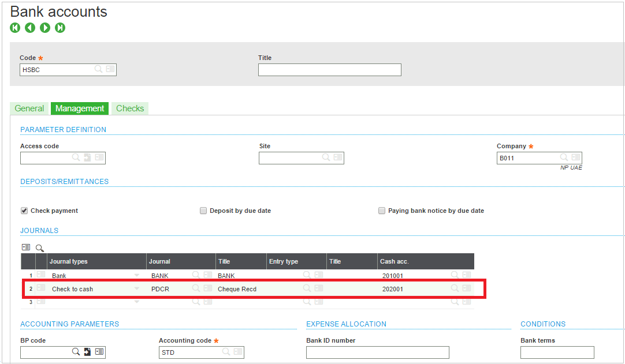Click the lookup magnifier on the Company field
Screen dimensions: 625x364
coord(563,157)
